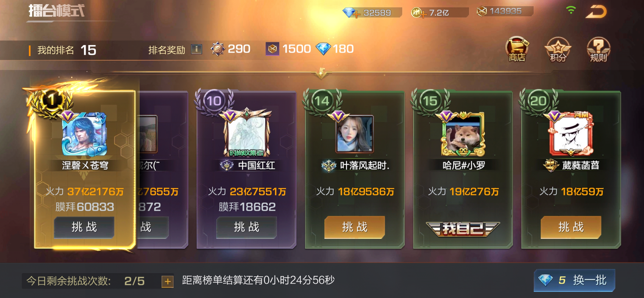
Task: View avatar of 涅磐乂苍穹
Action: (84, 134)
